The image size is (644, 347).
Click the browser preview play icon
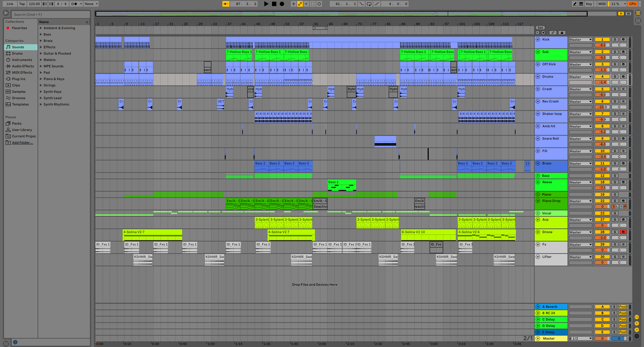[6, 13]
